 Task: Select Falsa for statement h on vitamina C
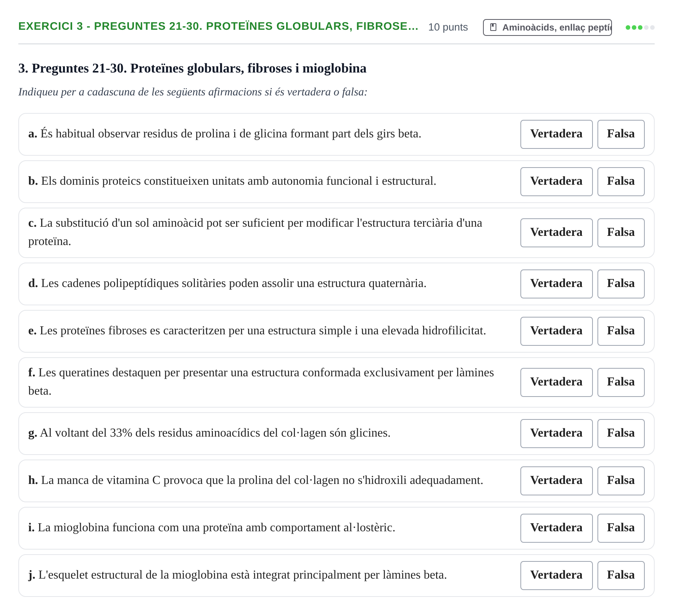click(x=621, y=481)
